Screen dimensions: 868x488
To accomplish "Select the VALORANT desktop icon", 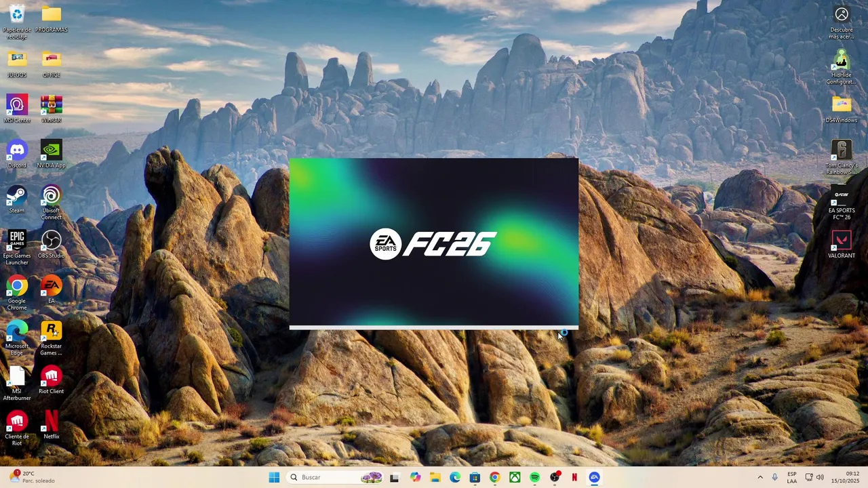I will click(842, 245).
